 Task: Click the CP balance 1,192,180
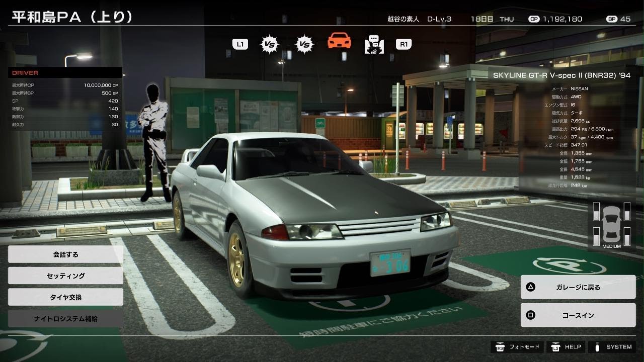pos(562,19)
